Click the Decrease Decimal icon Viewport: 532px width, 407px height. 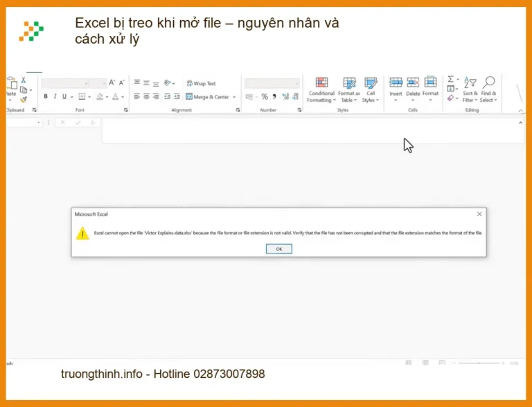click(x=295, y=97)
